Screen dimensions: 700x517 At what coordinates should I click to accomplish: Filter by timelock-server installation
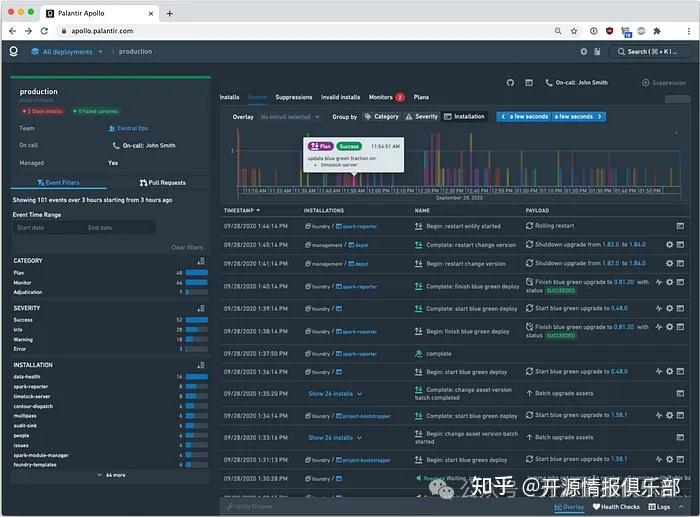pyautogui.click(x=110, y=396)
